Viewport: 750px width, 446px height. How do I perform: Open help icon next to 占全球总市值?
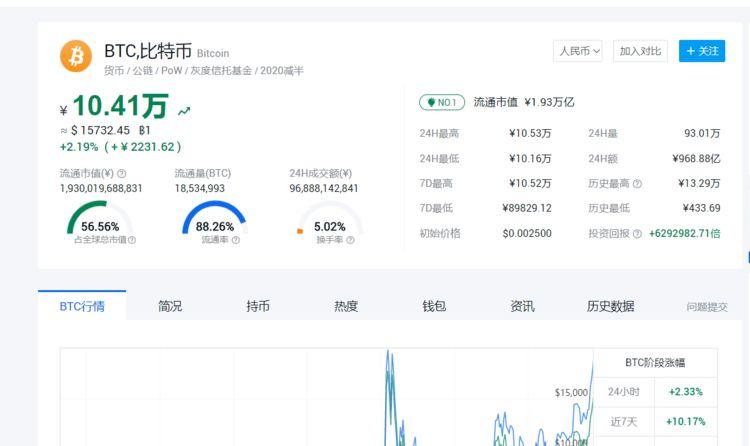132,240
